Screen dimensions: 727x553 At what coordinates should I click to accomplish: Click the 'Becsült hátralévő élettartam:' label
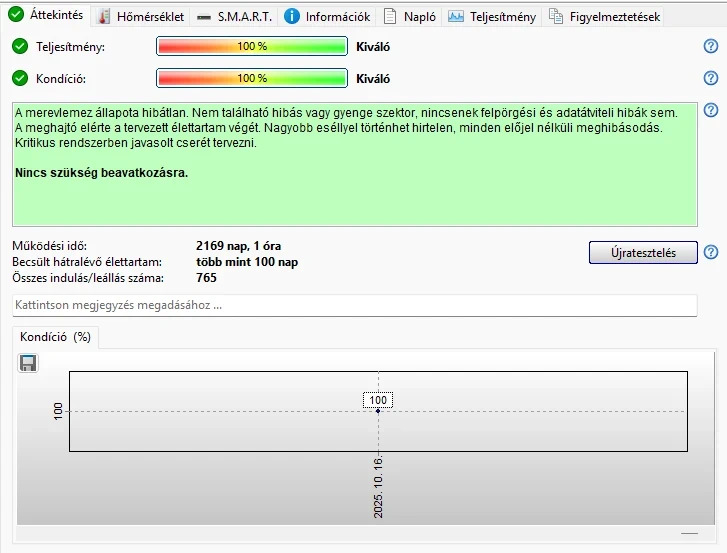pyautogui.click(x=87, y=262)
